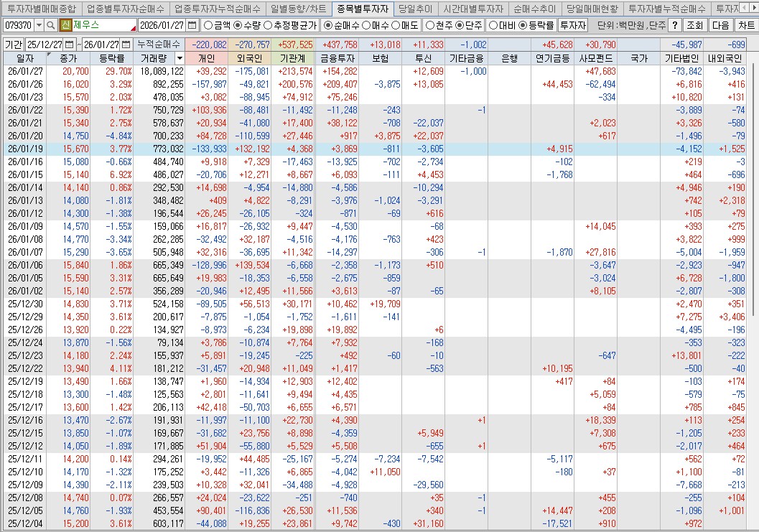Switch to 일별동향/차트 tab

pyautogui.click(x=299, y=8)
